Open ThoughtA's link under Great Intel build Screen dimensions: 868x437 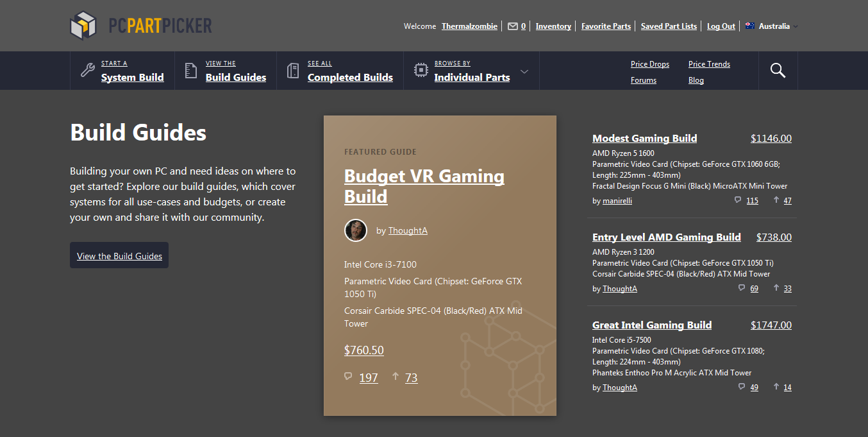coord(620,388)
